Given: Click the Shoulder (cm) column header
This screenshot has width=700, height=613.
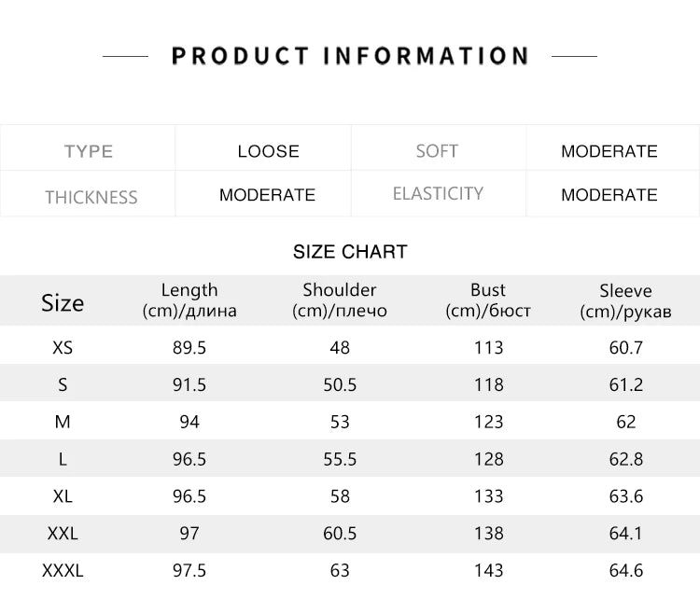Looking at the screenshot, I should (340, 300).
